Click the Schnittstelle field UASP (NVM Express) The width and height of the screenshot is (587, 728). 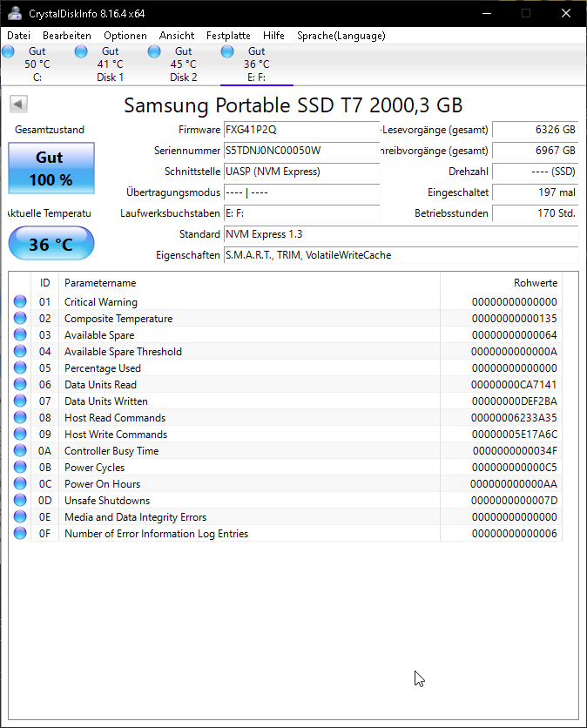[302, 172]
